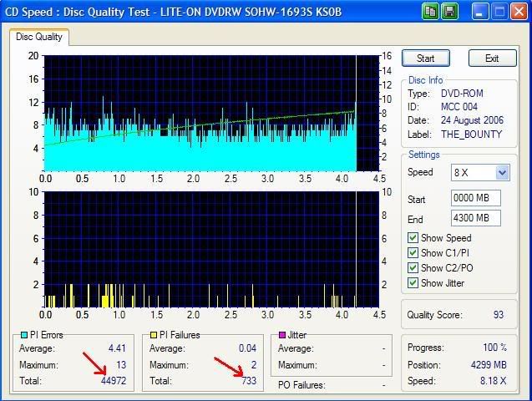Click the PI Errors upper graph area
The image size is (532, 401).
(200, 113)
